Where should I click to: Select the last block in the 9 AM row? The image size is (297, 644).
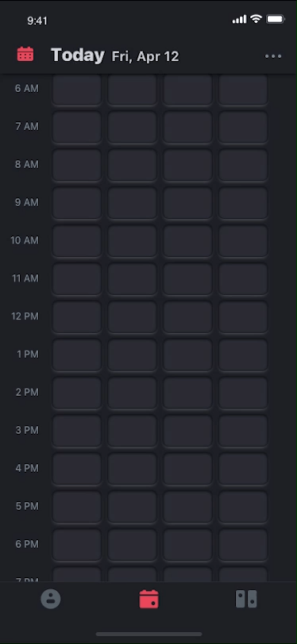pos(243,202)
